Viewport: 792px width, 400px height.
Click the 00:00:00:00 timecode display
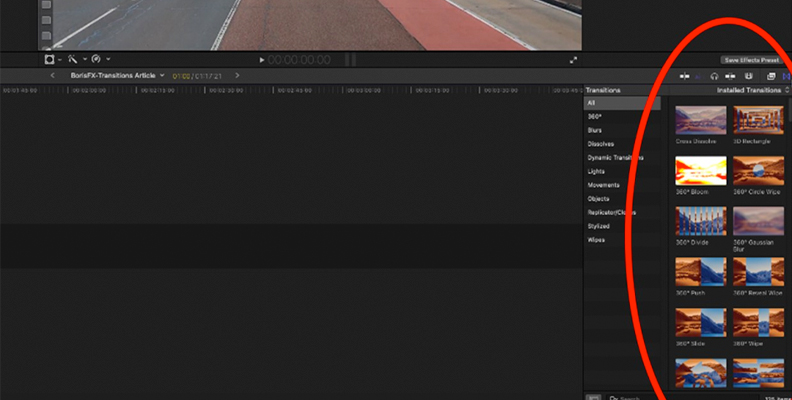click(x=299, y=60)
